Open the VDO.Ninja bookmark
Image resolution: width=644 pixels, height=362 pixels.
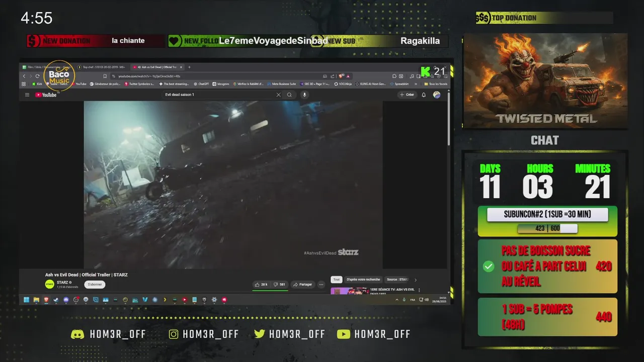[x=343, y=84]
